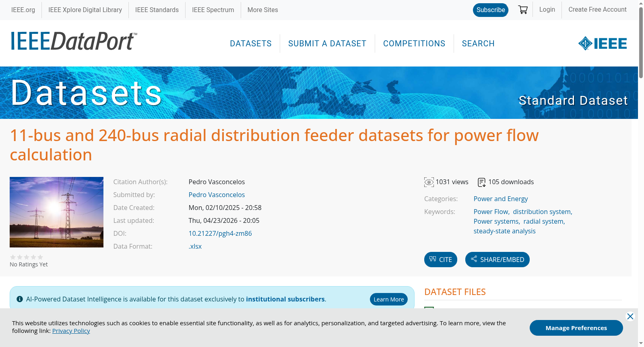
Task: Click the info icon in AI banner
Action: click(x=20, y=299)
